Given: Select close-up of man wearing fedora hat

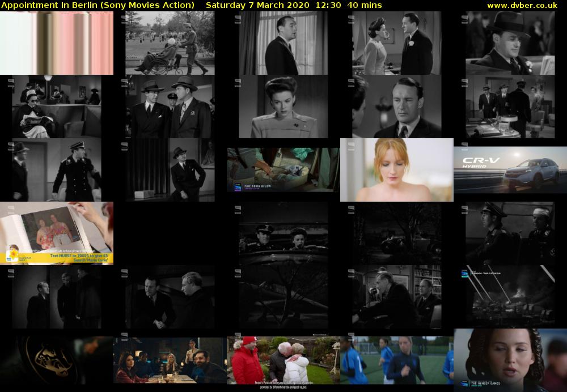Looking at the screenshot, I should [510, 42].
